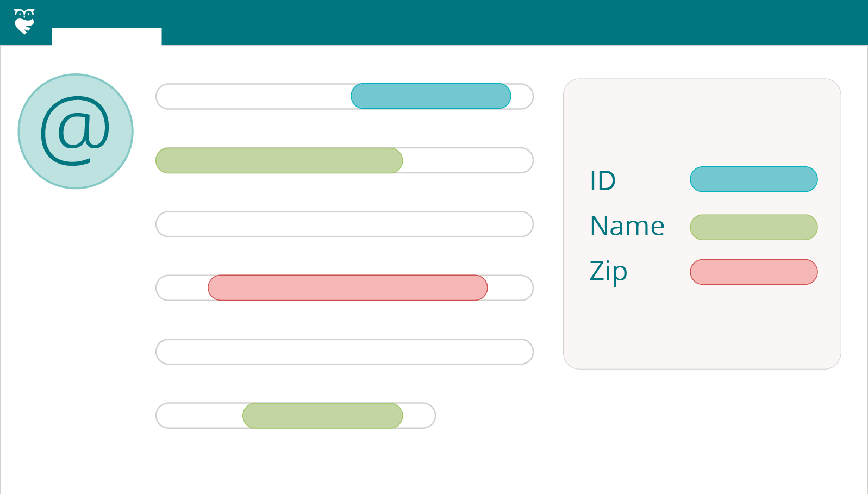This screenshot has height=494, width=868.
Task: Click the empty third row field
Action: coord(344,224)
